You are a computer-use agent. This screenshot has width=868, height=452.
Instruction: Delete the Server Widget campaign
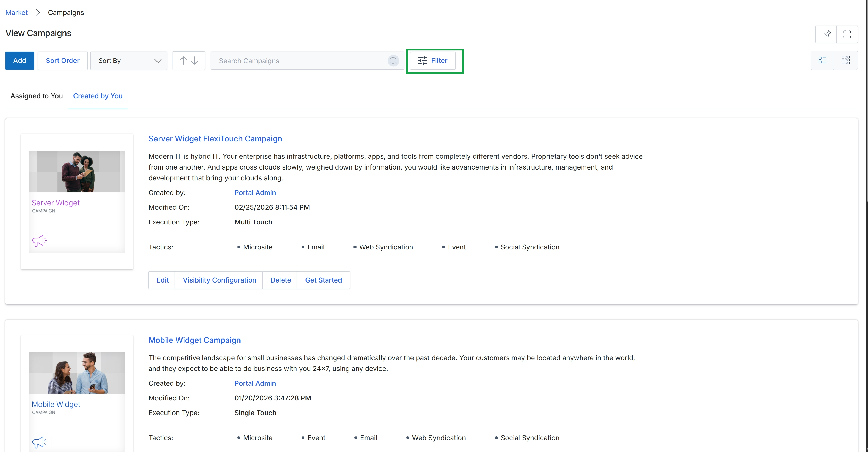click(280, 280)
